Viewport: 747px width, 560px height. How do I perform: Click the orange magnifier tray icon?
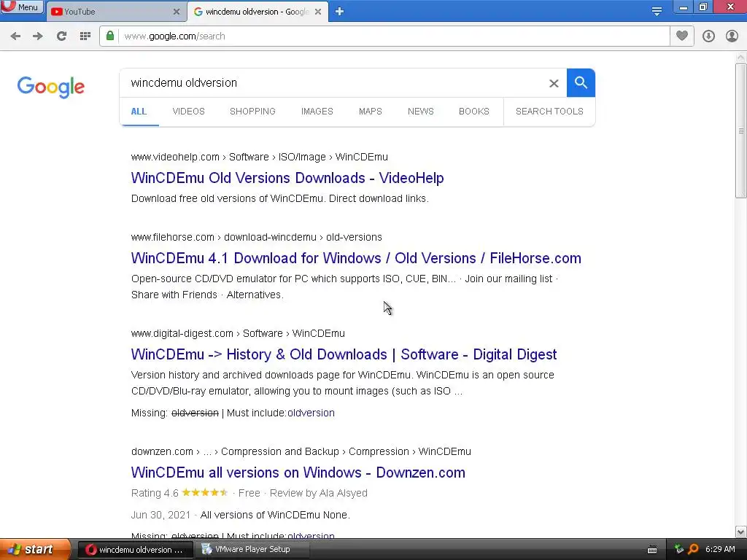[x=693, y=549]
